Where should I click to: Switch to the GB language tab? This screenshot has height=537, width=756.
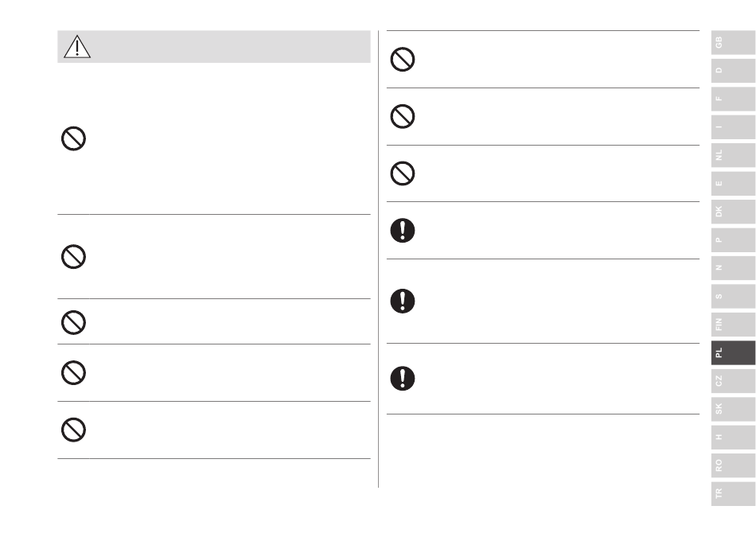click(x=733, y=42)
